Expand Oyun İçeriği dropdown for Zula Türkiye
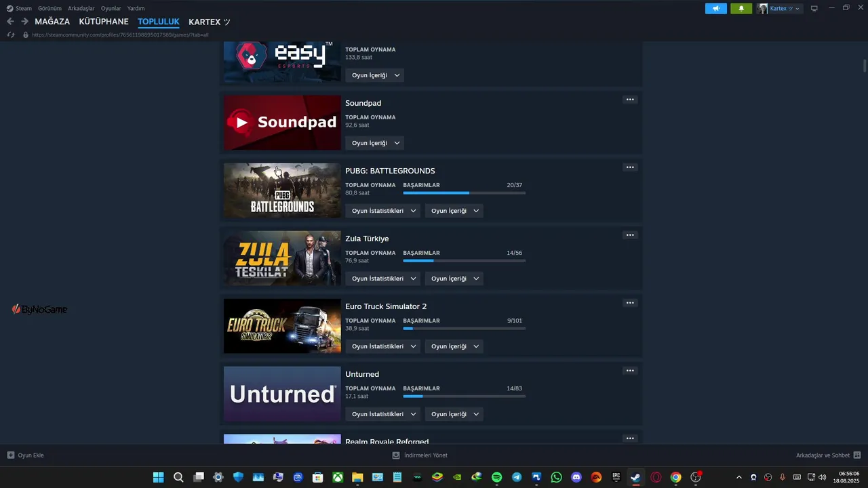The width and height of the screenshot is (868, 488). (x=454, y=279)
